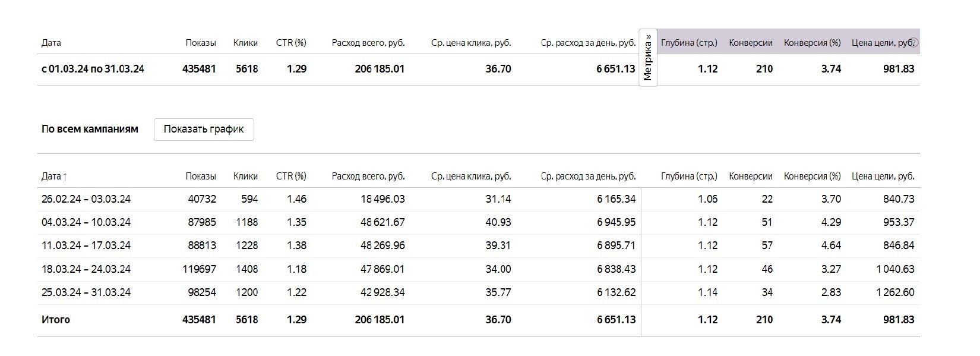
Task: Sort by Расход всего, руб. in lower table
Action: tap(368, 177)
